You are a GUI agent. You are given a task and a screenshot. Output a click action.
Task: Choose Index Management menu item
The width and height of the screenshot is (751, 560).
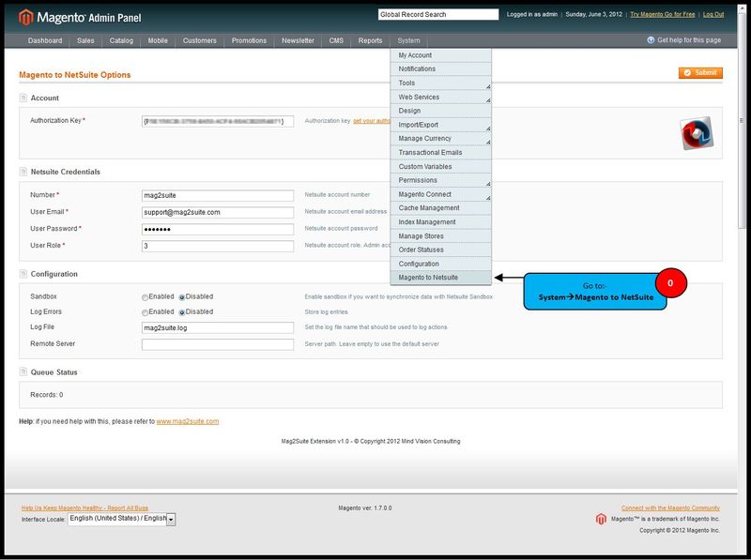[440, 221]
